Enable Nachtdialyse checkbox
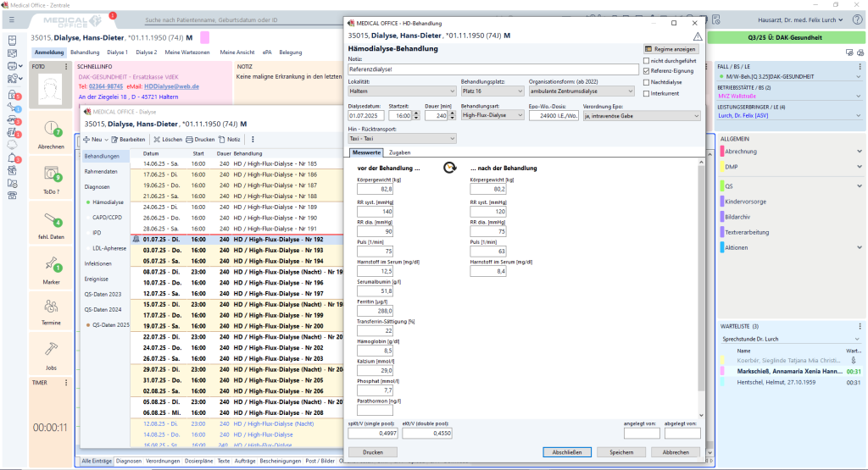The width and height of the screenshot is (868, 470). click(646, 82)
